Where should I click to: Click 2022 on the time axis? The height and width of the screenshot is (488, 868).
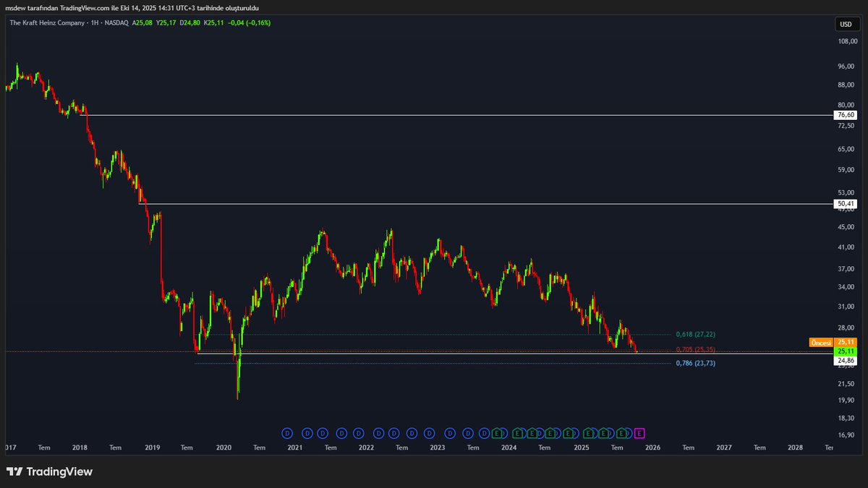coord(366,448)
